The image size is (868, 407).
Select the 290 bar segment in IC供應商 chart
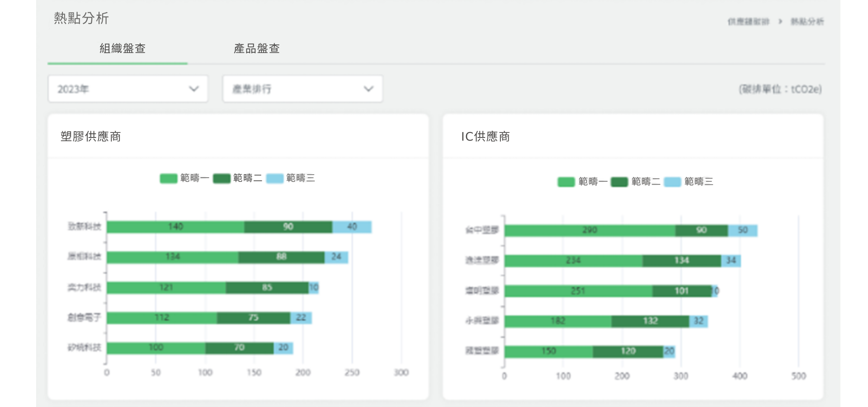coord(590,231)
